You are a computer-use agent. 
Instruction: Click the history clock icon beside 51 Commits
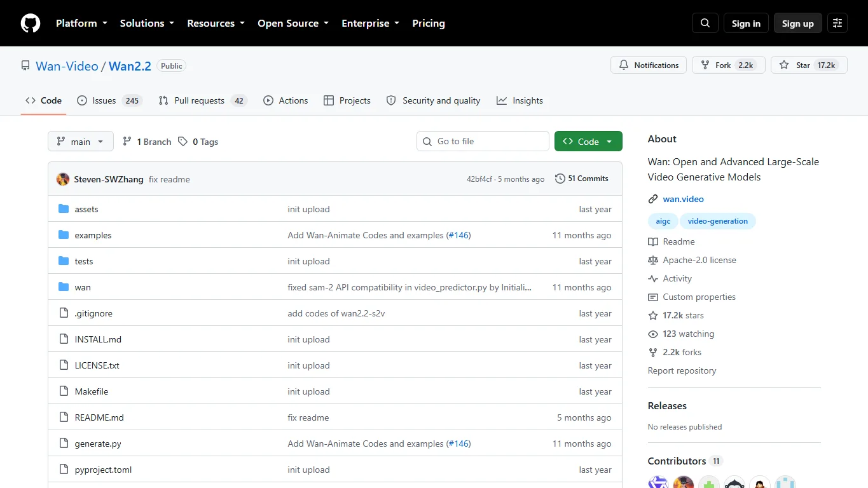coord(560,179)
